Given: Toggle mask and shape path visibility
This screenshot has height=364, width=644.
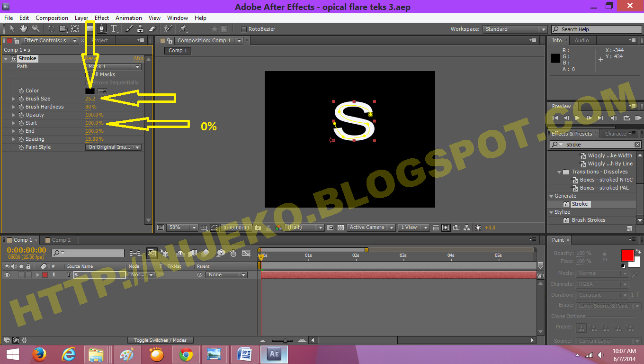Looking at the screenshot, I should coord(214,227).
